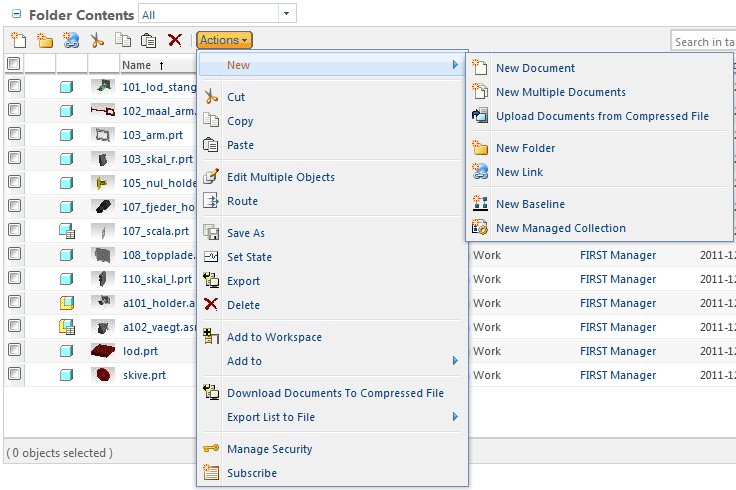Click the New Baseline icon
The width and height of the screenshot is (736, 490).
[480, 204]
